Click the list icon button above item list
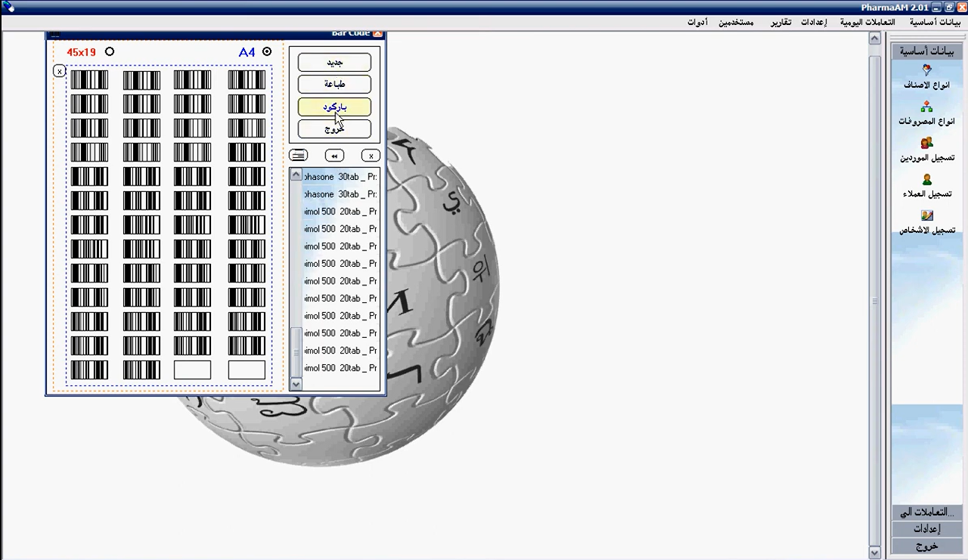 point(299,156)
